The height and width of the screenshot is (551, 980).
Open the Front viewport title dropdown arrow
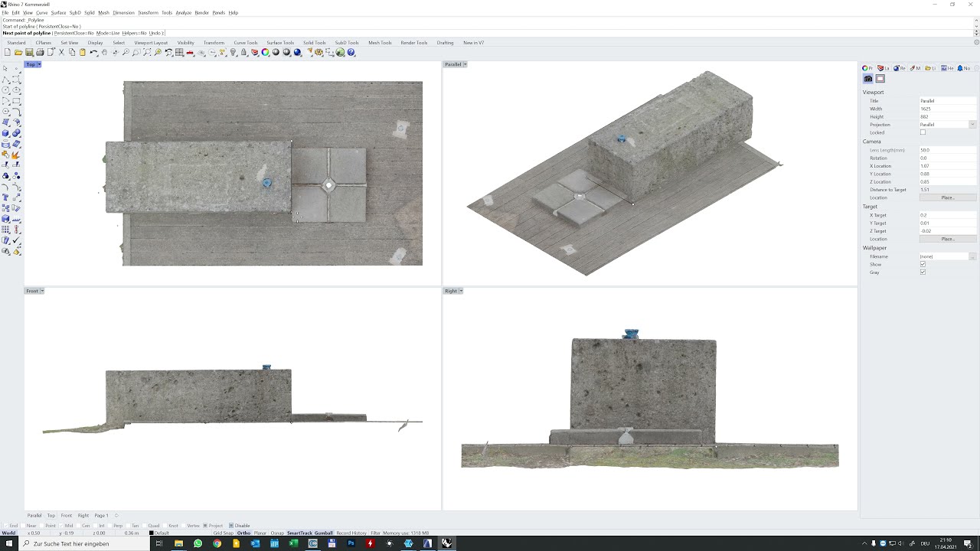point(42,291)
